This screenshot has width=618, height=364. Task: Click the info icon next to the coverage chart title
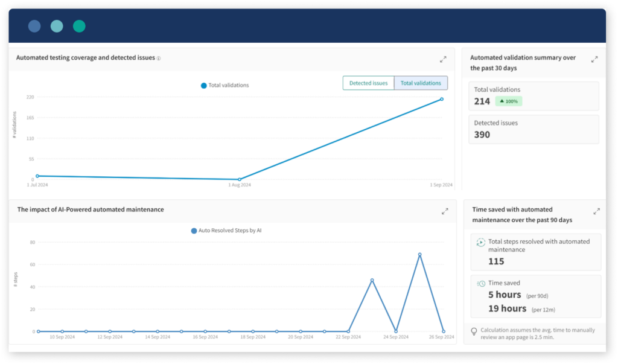pyautogui.click(x=158, y=58)
